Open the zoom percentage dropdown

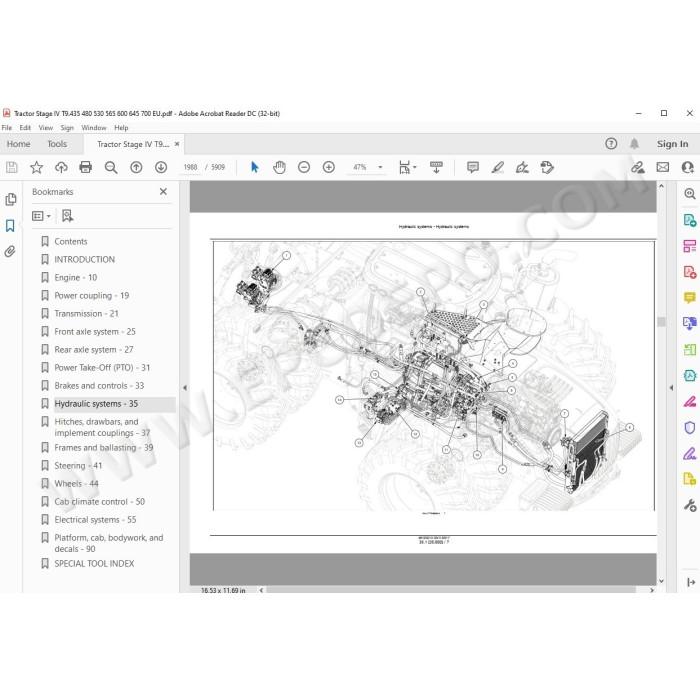coord(380,167)
